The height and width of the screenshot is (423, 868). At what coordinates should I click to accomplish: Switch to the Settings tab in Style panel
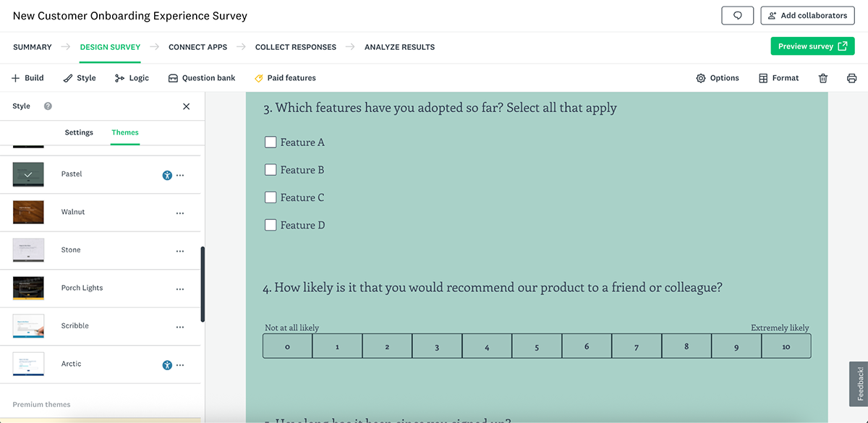[79, 132]
